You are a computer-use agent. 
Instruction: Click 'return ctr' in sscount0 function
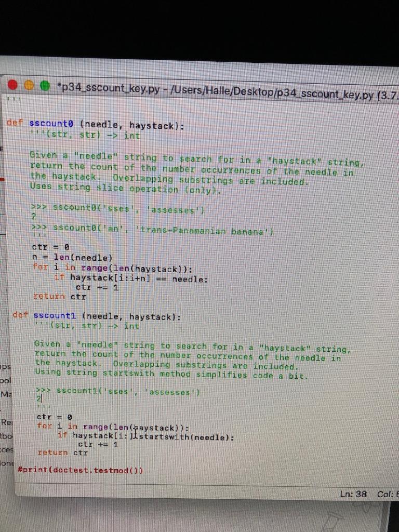(x=59, y=297)
